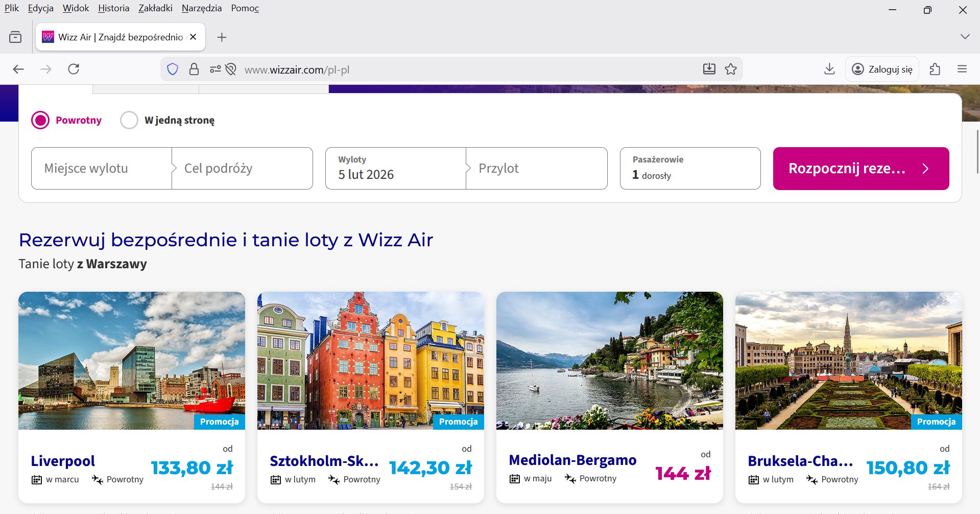
Task: List all tabs dropdown arrow
Action: [965, 37]
